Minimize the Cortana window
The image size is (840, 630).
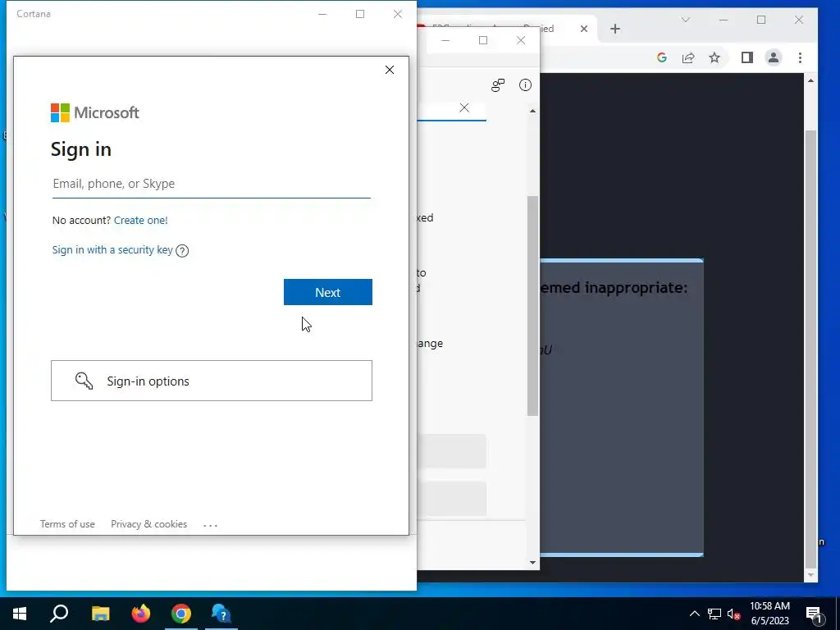(x=322, y=14)
